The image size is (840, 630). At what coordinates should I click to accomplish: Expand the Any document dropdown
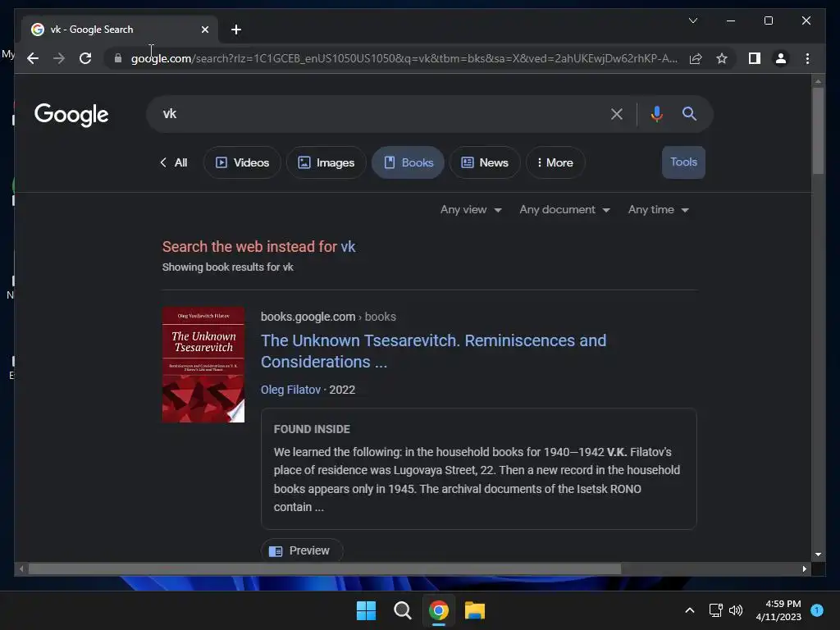[564, 209]
